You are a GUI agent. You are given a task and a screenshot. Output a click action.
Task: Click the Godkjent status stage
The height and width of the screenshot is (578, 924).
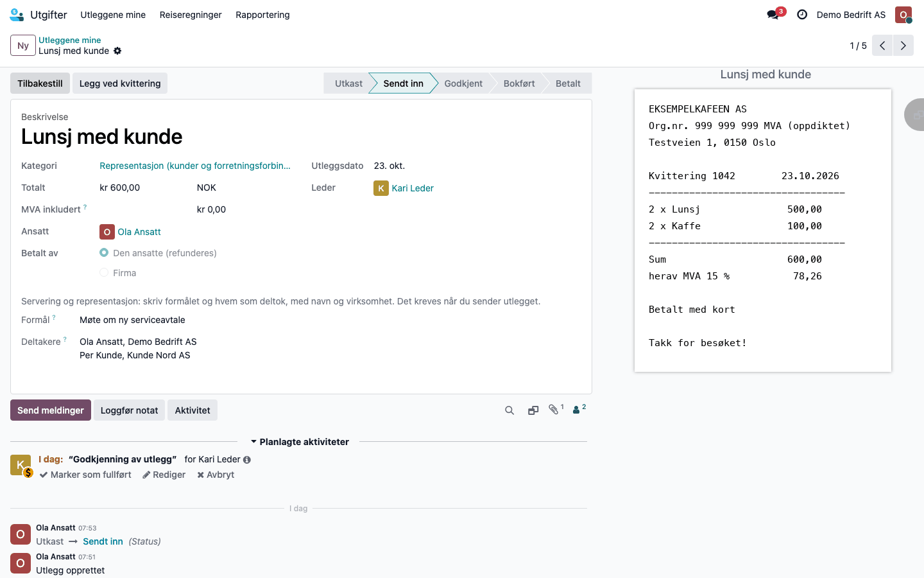tap(463, 83)
